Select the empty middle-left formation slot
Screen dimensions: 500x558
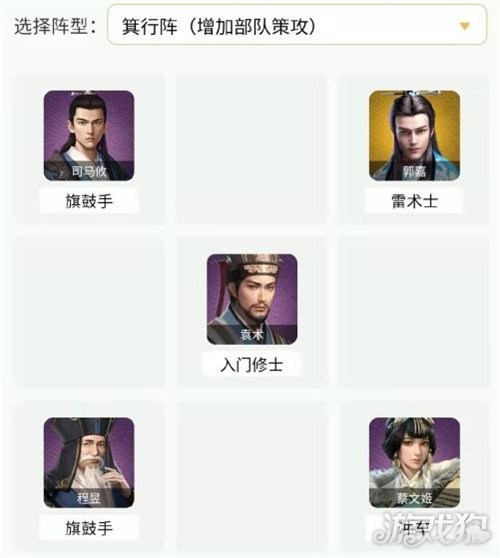89,312
